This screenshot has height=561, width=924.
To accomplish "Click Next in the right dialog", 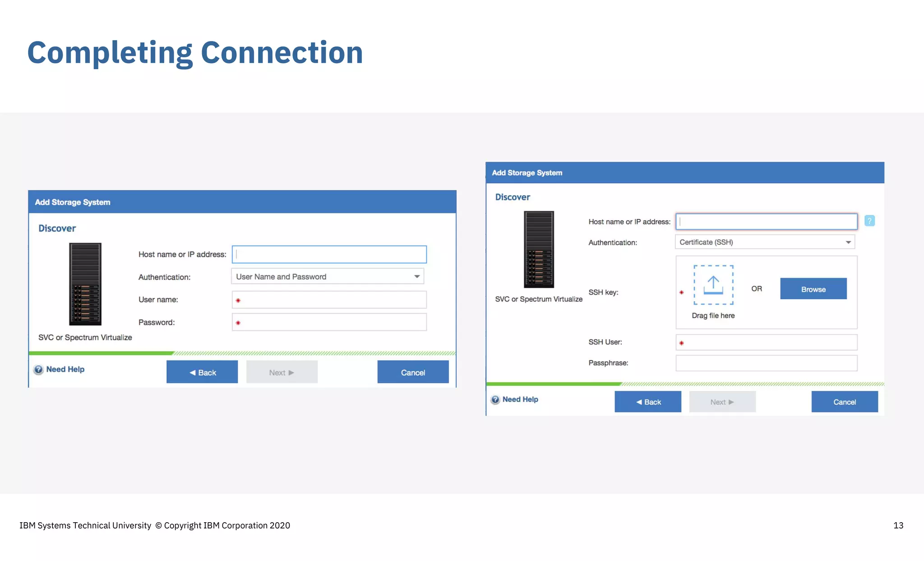I will [722, 402].
